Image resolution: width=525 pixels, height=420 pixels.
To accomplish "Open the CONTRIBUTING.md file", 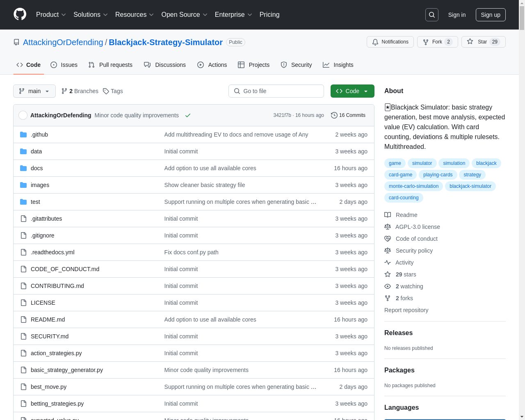I will 57,286.
